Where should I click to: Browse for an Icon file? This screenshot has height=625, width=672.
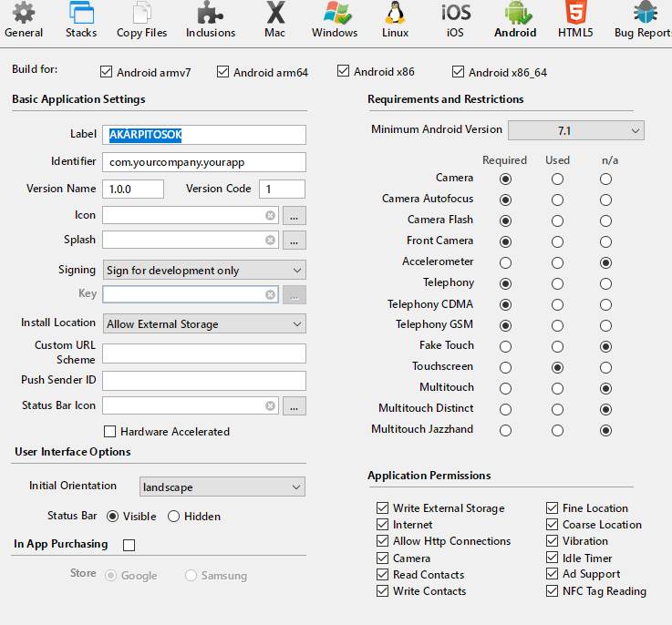point(295,216)
